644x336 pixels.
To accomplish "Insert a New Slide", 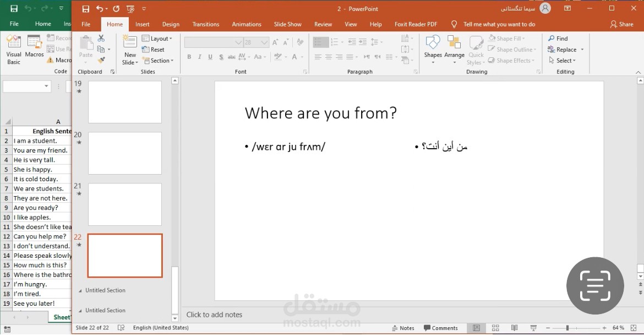I will pyautogui.click(x=130, y=50).
